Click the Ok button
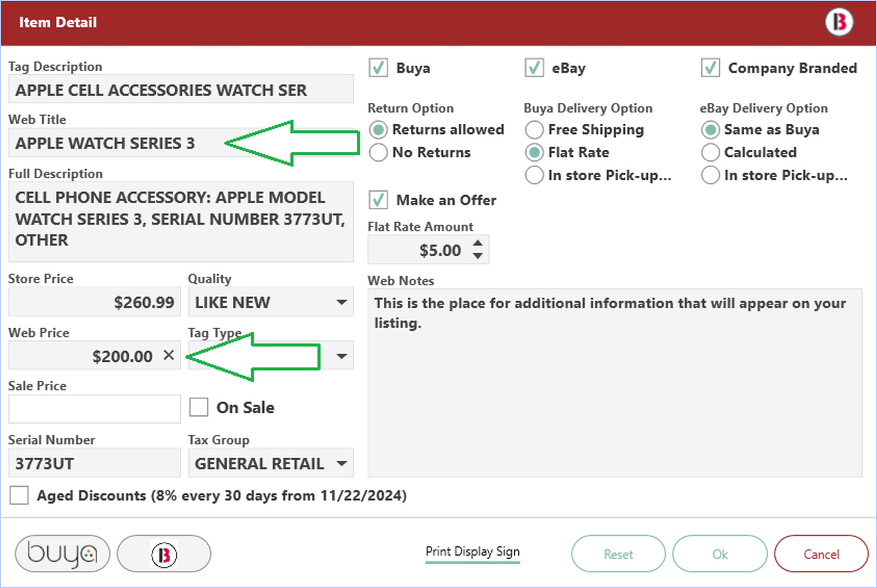The height and width of the screenshot is (588, 877). click(720, 554)
